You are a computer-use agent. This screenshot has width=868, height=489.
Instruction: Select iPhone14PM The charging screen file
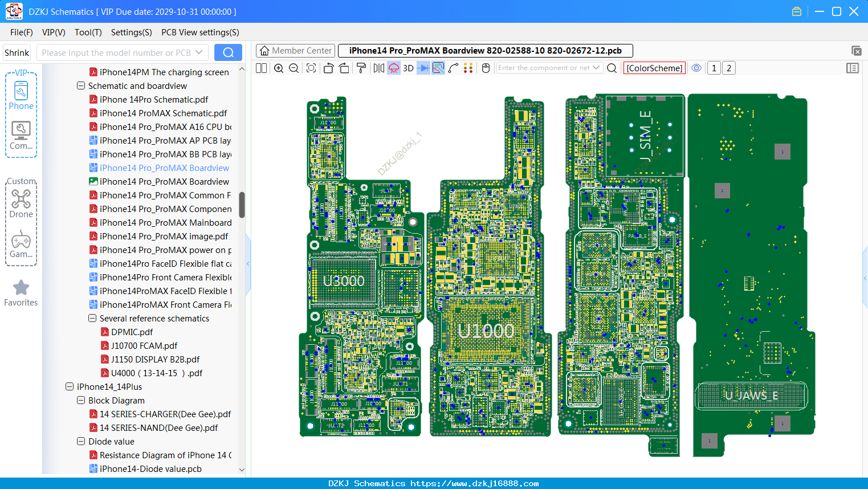[x=164, y=72]
